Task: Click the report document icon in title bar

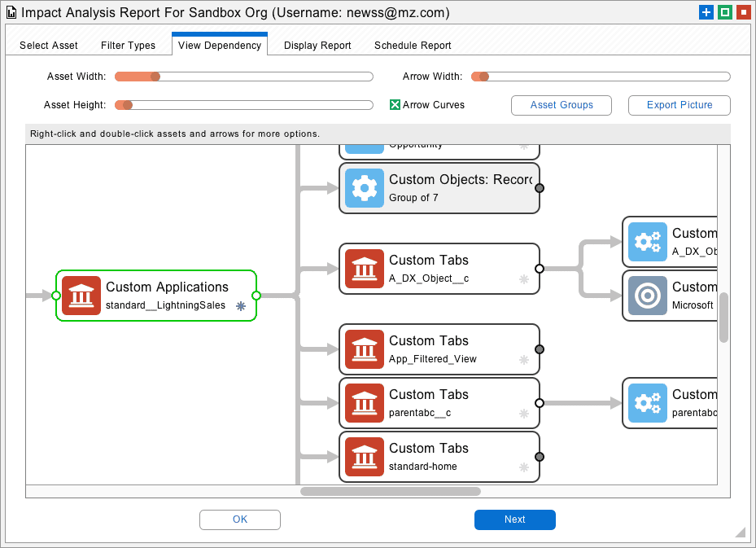Action: (11, 12)
